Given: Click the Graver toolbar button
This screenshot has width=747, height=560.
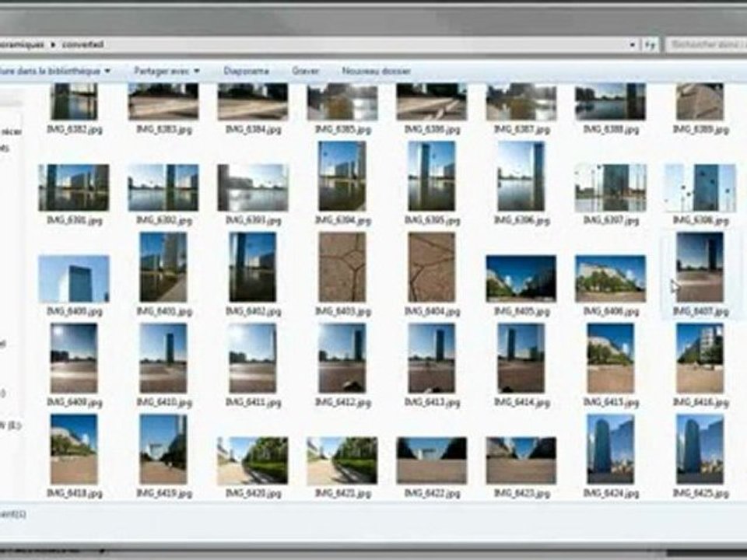Looking at the screenshot, I should pyautogui.click(x=305, y=71).
